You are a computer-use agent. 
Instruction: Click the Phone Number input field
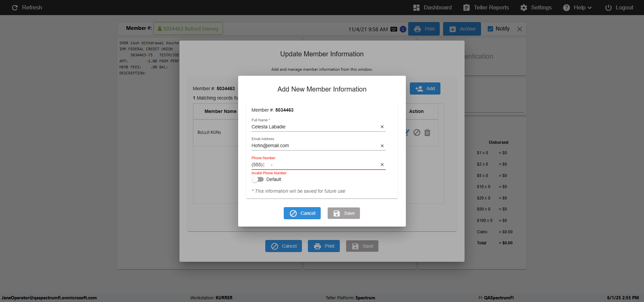click(x=315, y=165)
